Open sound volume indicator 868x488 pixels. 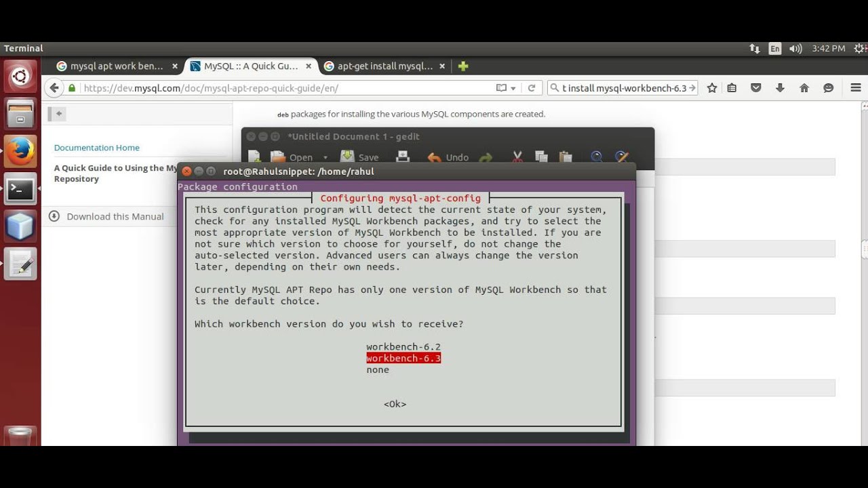coord(795,49)
